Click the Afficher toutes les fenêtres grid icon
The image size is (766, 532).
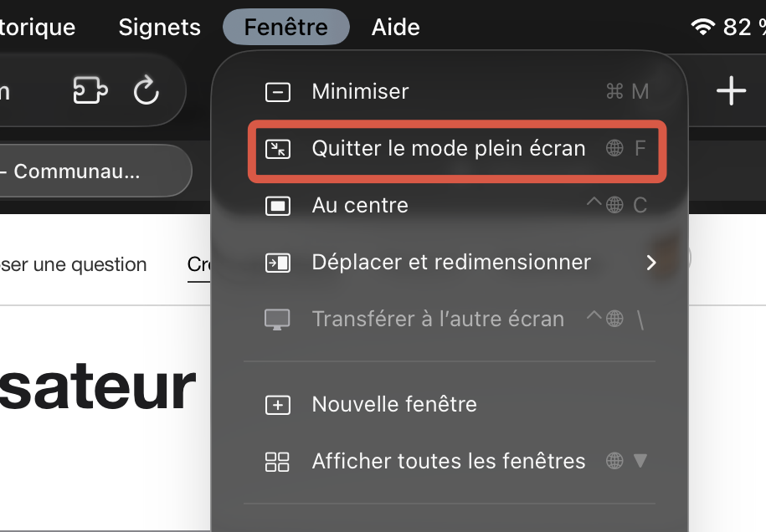point(277,461)
